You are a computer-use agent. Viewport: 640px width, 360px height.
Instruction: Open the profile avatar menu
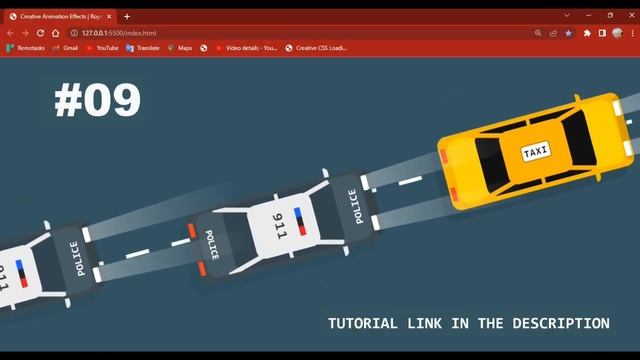pos(617,33)
